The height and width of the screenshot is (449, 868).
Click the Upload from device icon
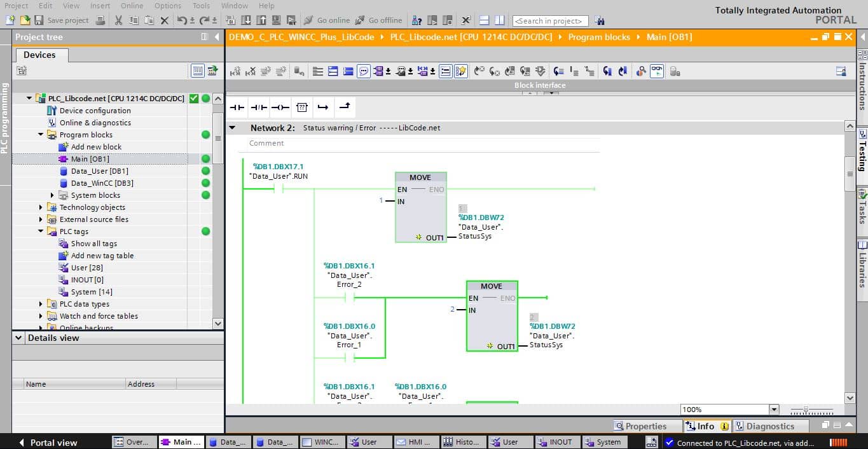click(x=261, y=20)
